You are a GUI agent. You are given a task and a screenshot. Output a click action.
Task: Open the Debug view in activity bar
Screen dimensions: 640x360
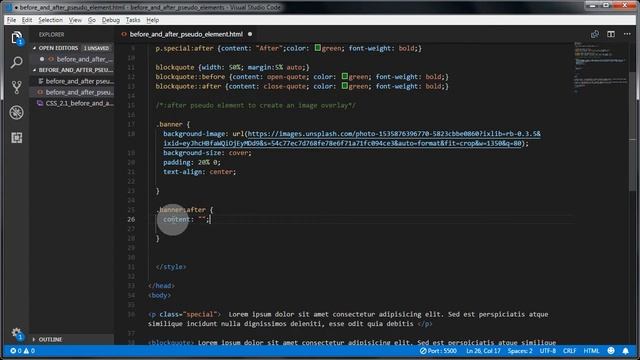(x=16, y=113)
